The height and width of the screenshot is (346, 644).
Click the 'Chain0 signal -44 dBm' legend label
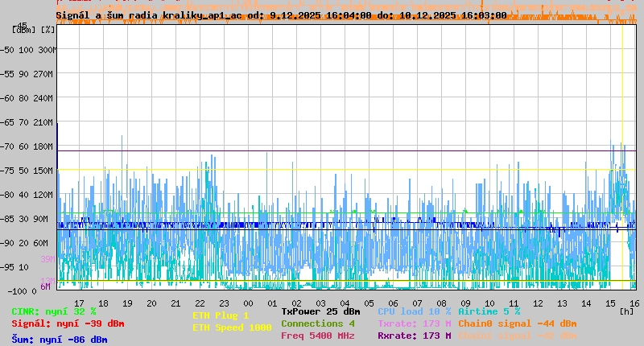coord(518,323)
